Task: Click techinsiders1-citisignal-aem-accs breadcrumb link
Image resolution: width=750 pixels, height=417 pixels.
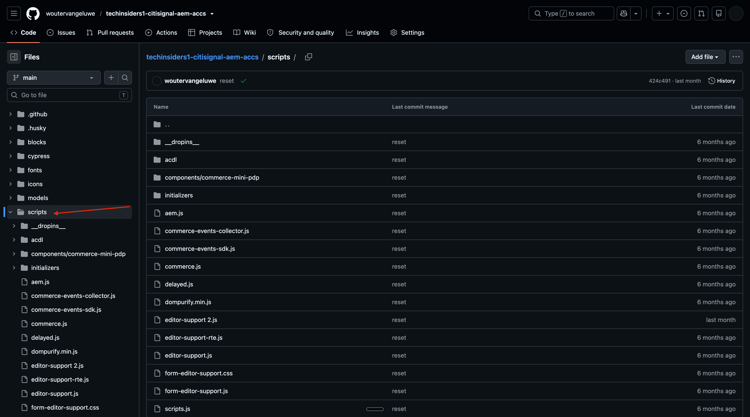Action: [202, 57]
